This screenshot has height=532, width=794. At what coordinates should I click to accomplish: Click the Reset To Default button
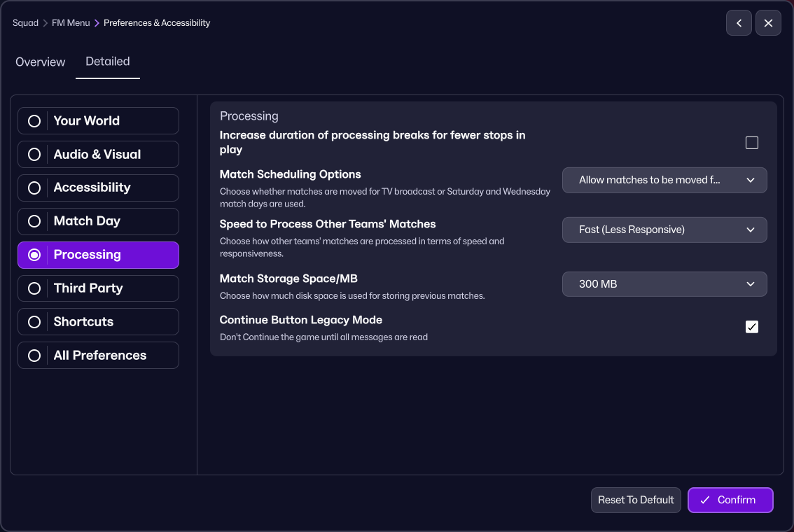pyautogui.click(x=636, y=500)
